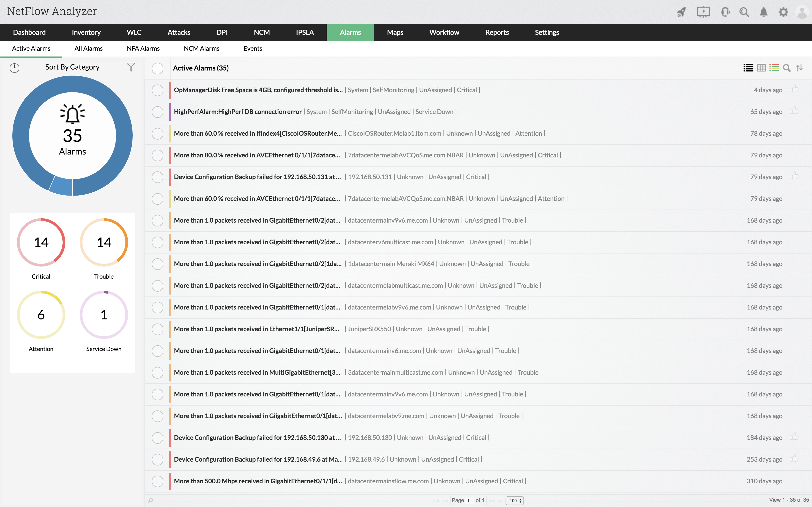Acknowledge the OpManagerDisk alarm thumbs-up
This screenshot has width=812, height=507.
coord(794,89)
